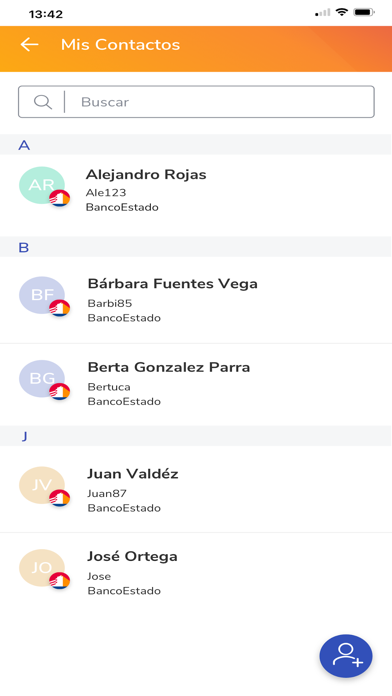Viewport: 392px width, 696px height.
Task: Open José Ortega contact
Action: coord(196,573)
